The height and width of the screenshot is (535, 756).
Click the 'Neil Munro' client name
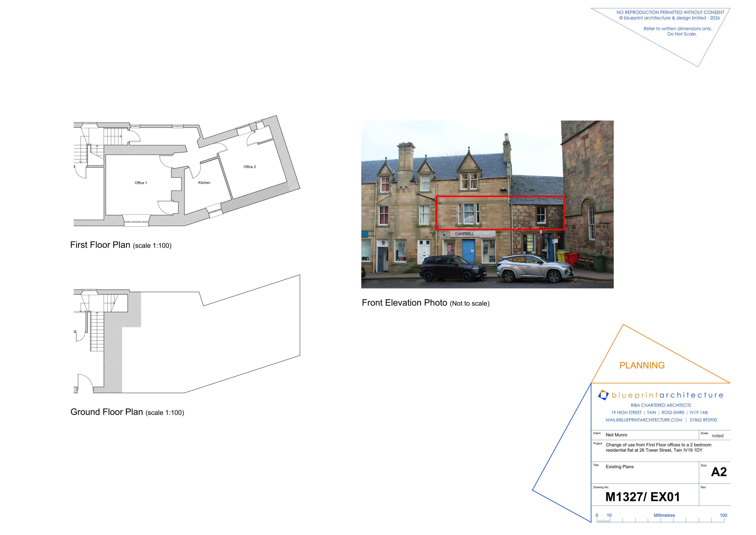(616, 435)
